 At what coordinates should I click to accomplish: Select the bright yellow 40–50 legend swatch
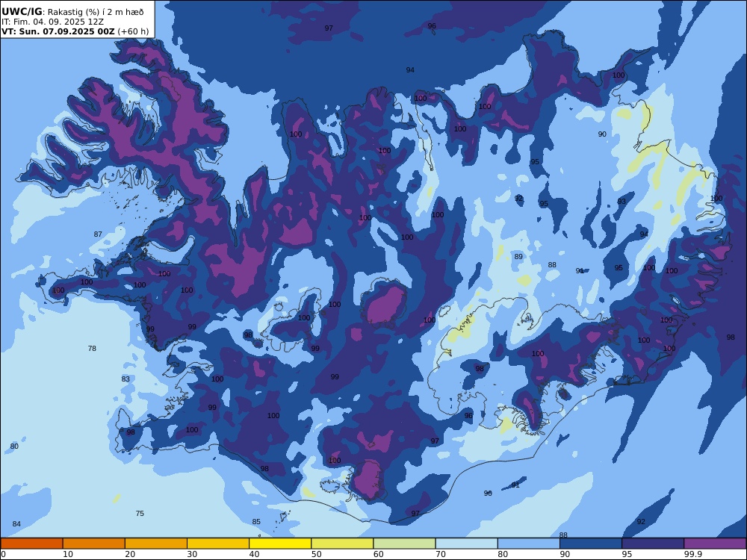click(280, 544)
